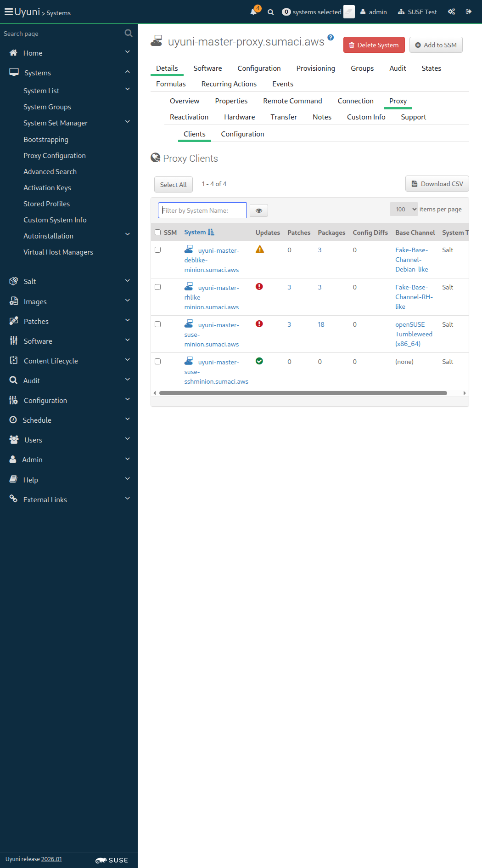Click the clear selection eraser icon
The height and width of the screenshot is (868, 482).
pyautogui.click(x=349, y=12)
